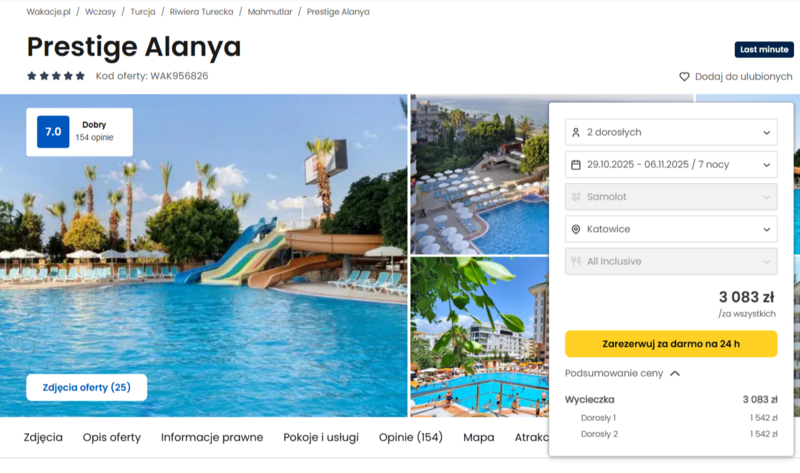Image resolution: width=800 pixels, height=473 pixels.
Task: Click Zarezerwuj za darmo na 24 h button
Action: pyautogui.click(x=671, y=344)
